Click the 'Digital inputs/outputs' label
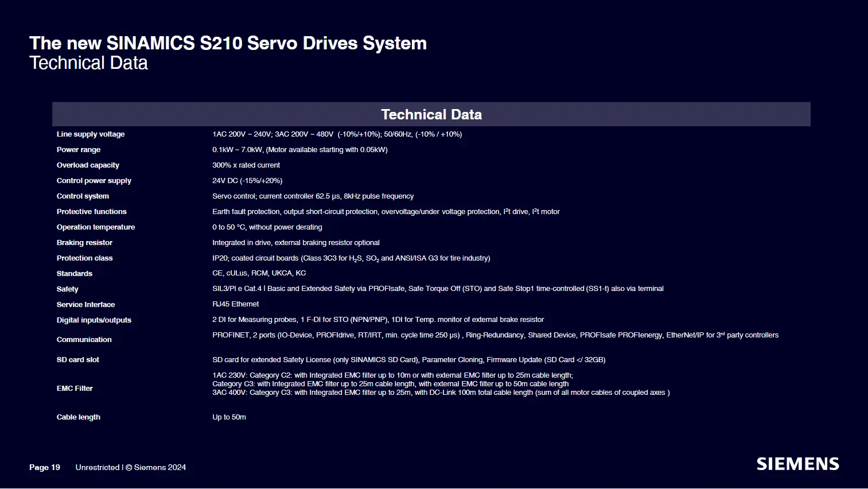The height and width of the screenshot is (489, 868). coord(94,320)
